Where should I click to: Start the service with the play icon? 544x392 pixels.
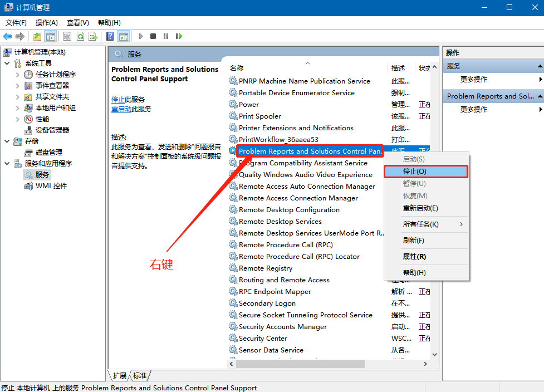point(141,36)
